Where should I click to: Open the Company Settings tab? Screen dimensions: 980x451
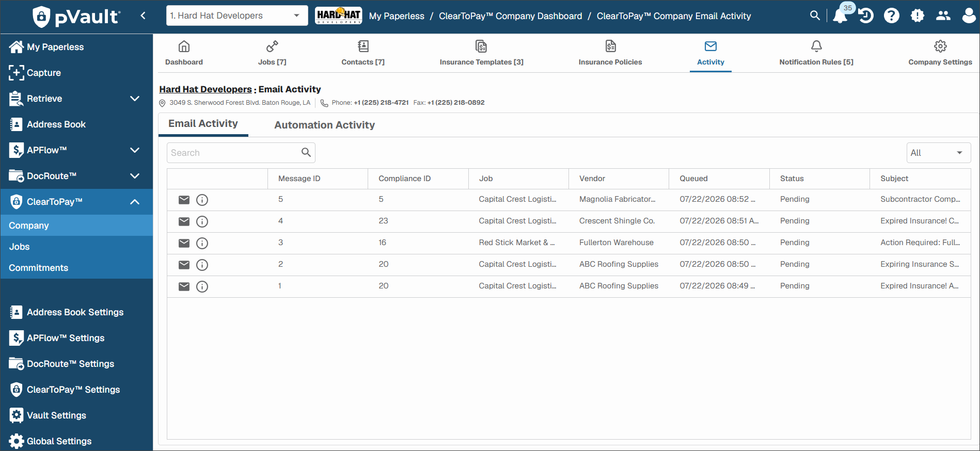pos(940,53)
